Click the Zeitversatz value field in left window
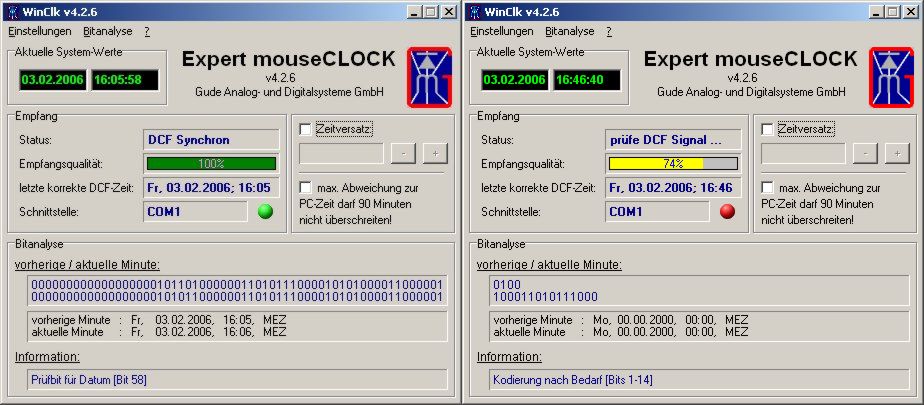The image size is (924, 405). point(342,153)
